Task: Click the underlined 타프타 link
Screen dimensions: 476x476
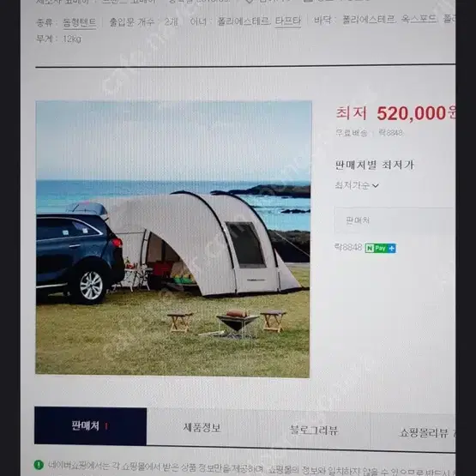Action: point(288,21)
